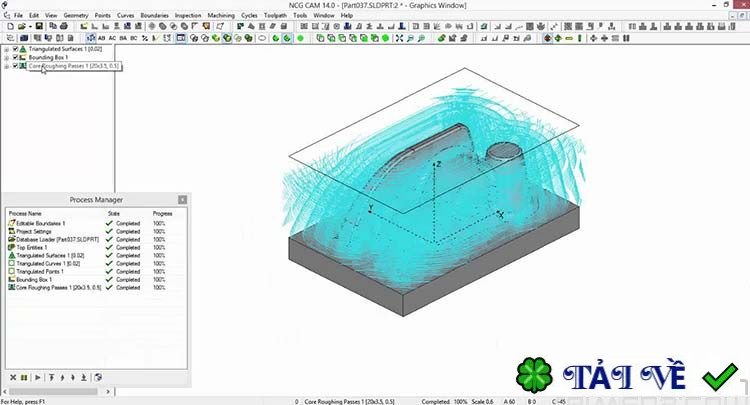Select the BC view toolbar button
Image resolution: width=750 pixels, height=405 pixels.
tap(133, 38)
